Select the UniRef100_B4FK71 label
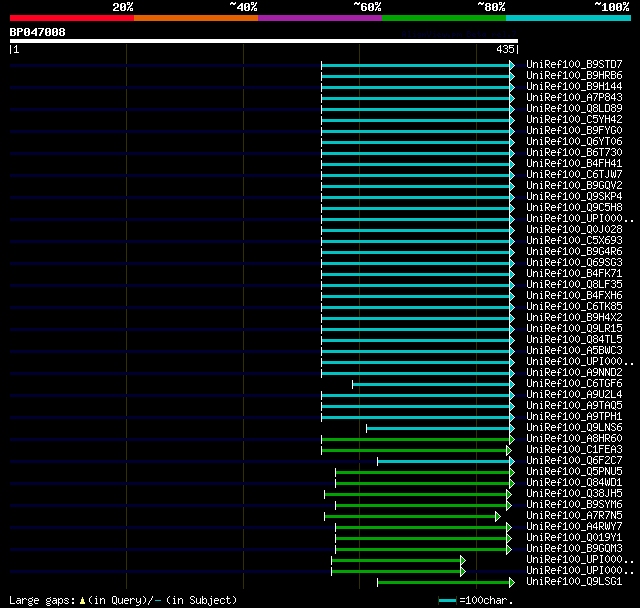 tap(574, 274)
